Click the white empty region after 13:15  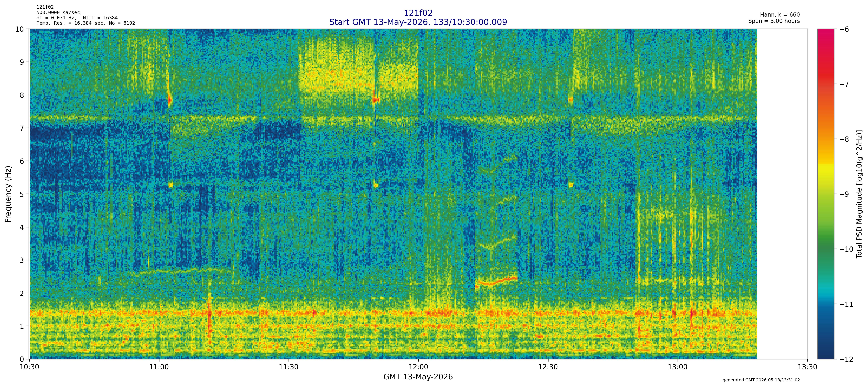coord(782,194)
